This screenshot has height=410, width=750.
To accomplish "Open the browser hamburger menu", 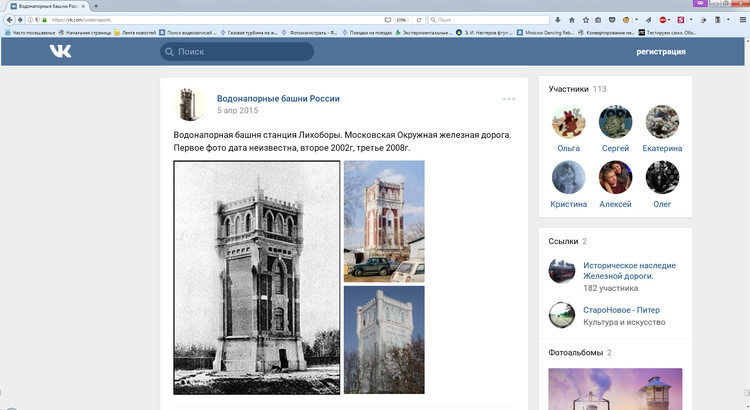I will [x=743, y=20].
